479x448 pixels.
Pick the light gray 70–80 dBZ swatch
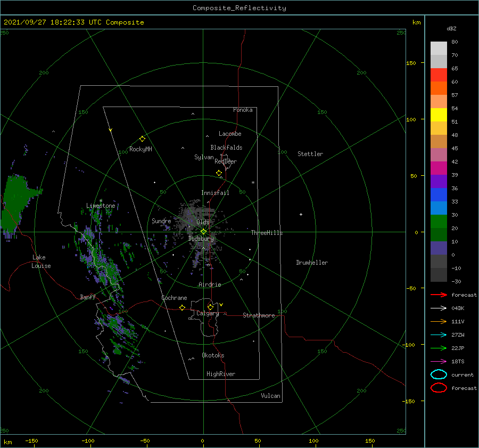[439, 48]
